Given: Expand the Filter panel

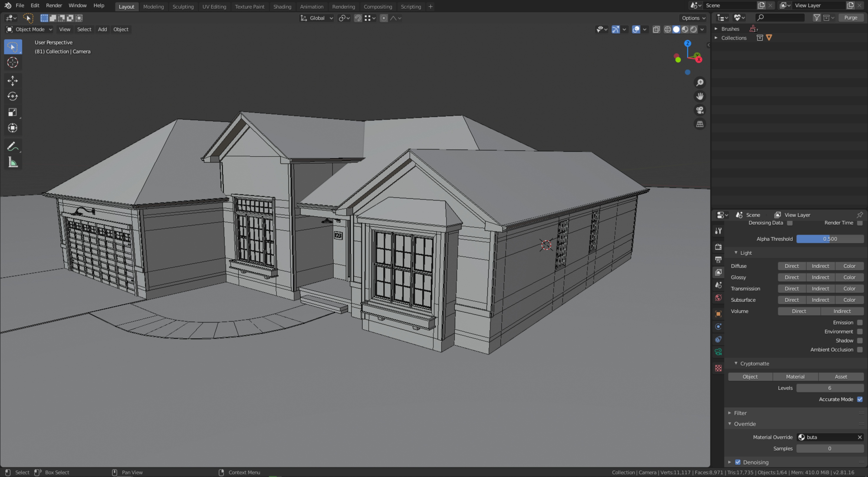Looking at the screenshot, I should pyautogui.click(x=730, y=413).
